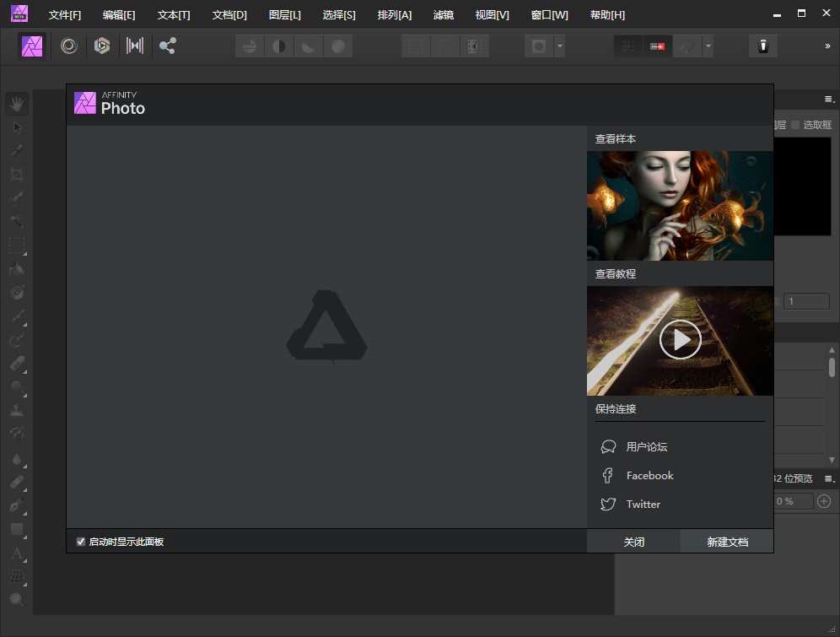
Task: Toggle the 启动时显示此面板 checkbox
Action: pyautogui.click(x=81, y=541)
